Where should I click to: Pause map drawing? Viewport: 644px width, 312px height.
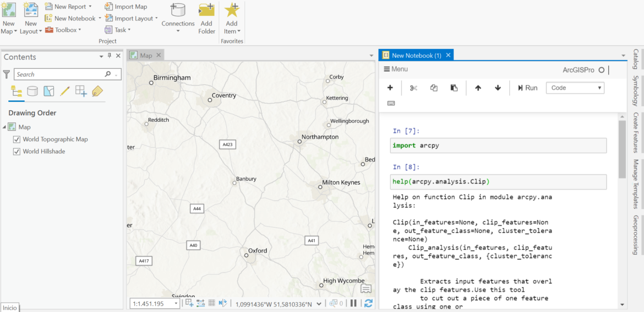[353, 303]
